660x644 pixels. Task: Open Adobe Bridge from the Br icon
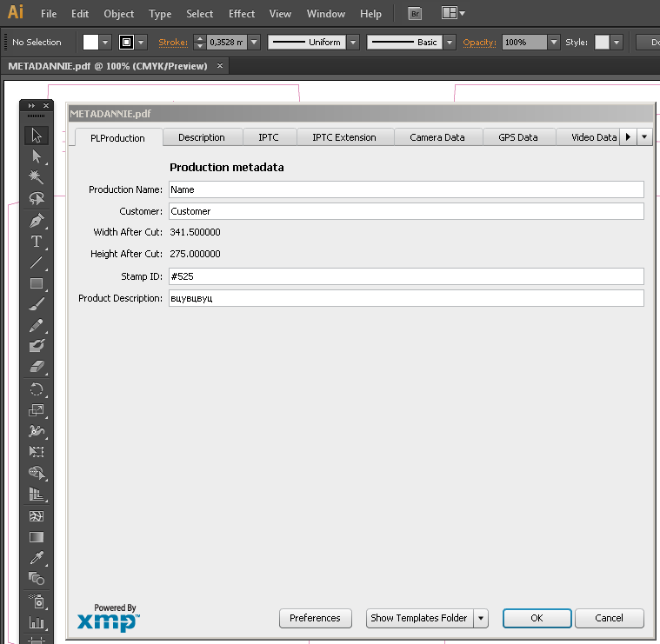[415, 14]
